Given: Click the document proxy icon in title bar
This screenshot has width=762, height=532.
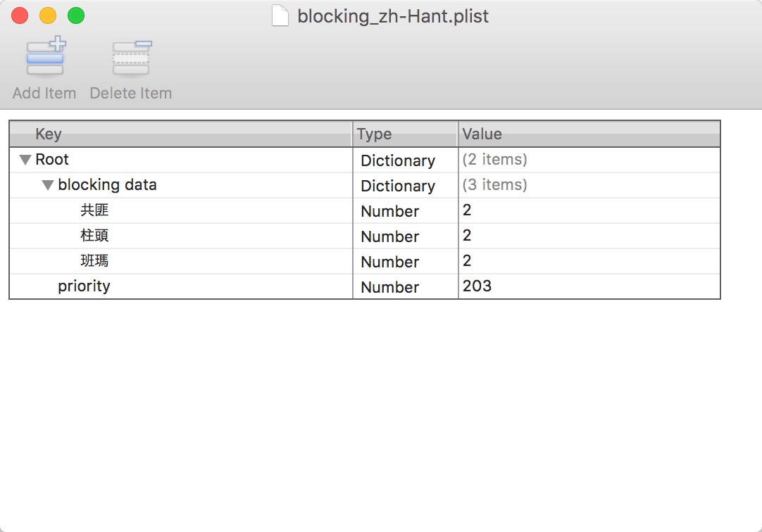Looking at the screenshot, I should pyautogui.click(x=281, y=16).
